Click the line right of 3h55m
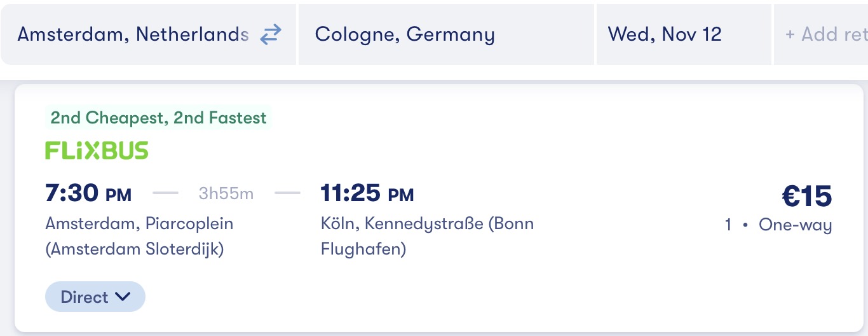The image size is (868, 336). (x=288, y=193)
